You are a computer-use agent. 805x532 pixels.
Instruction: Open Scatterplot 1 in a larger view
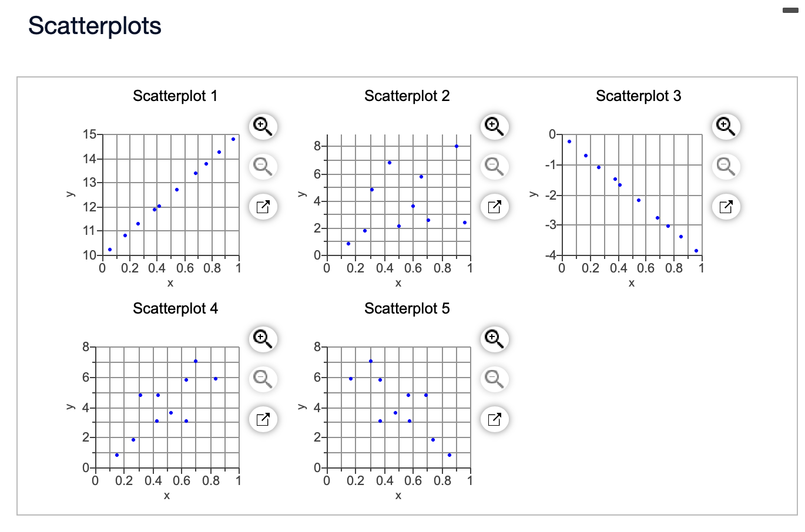pyautogui.click(x=263, y=207)
